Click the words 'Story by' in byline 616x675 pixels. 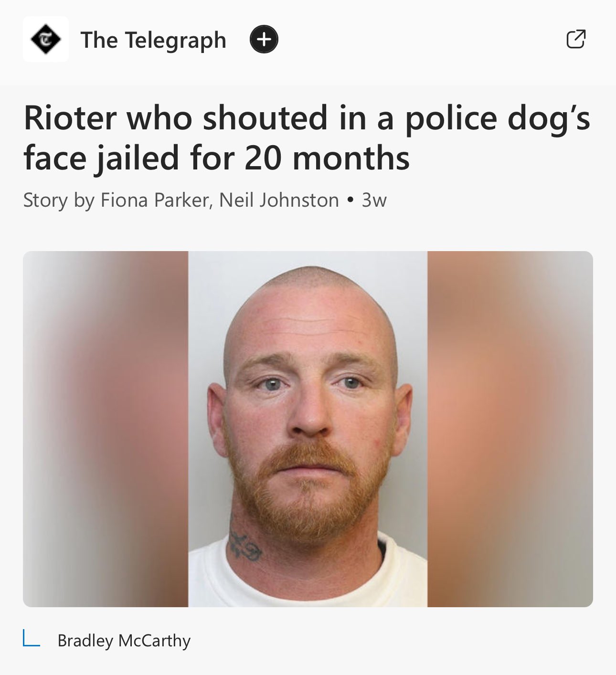[59, 200]
